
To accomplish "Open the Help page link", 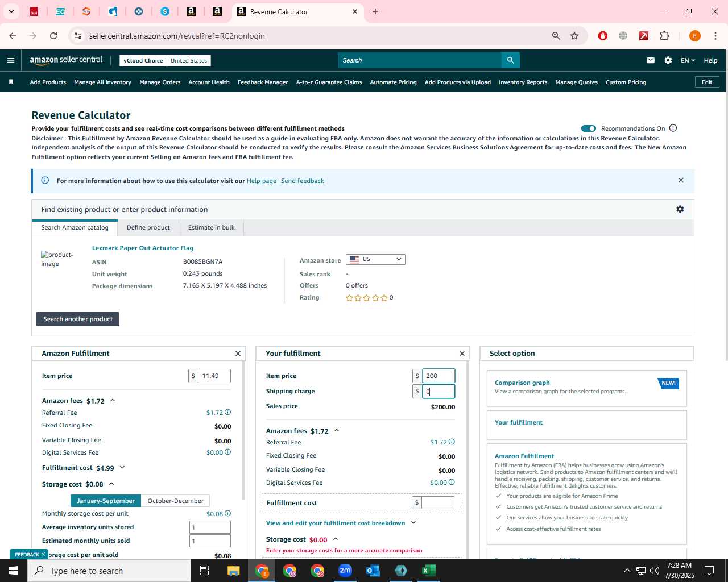I will point(262,181).
